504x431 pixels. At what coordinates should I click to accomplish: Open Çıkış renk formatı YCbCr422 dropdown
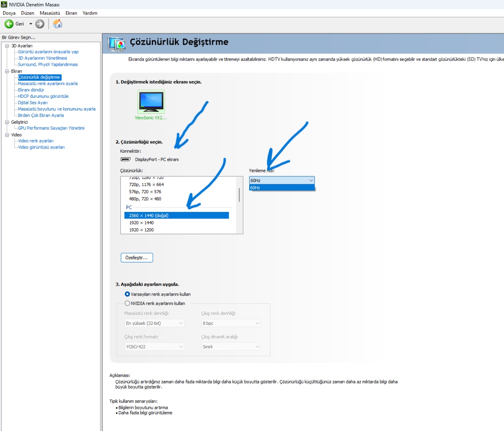(x=154, y=347)
